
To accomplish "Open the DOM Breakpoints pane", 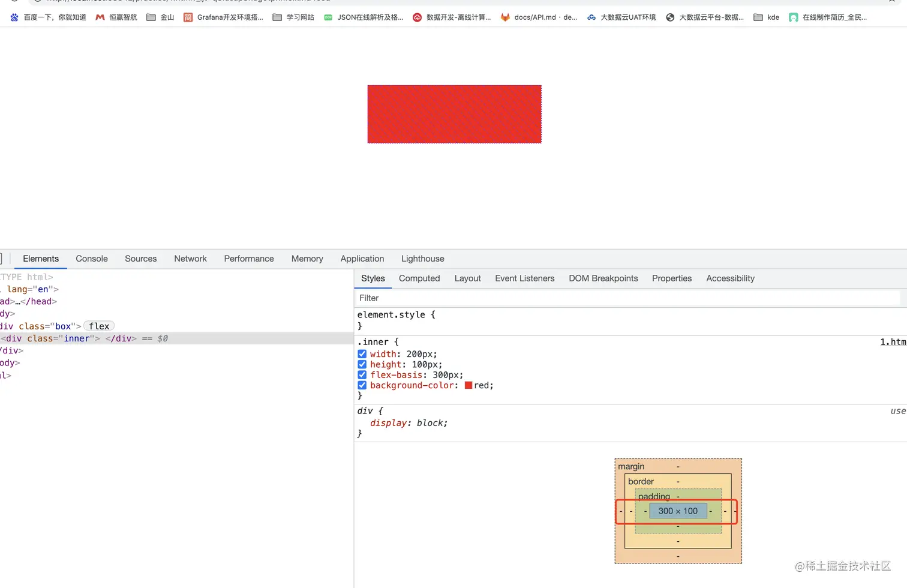I will (x=603, y=278).
